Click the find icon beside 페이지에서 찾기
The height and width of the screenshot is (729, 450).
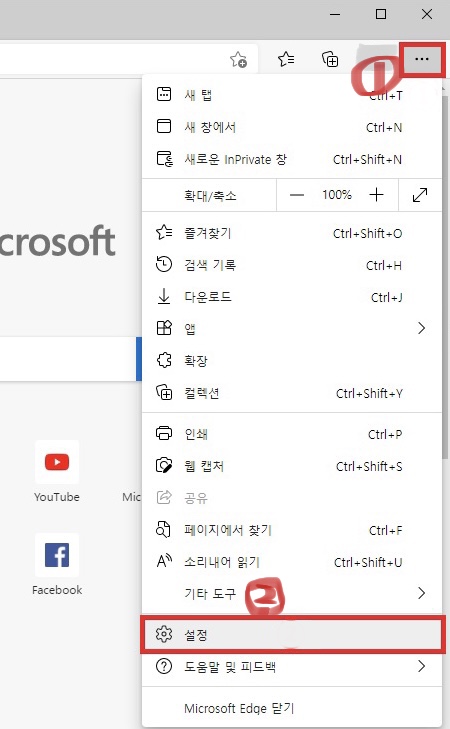tap(163, 530)
